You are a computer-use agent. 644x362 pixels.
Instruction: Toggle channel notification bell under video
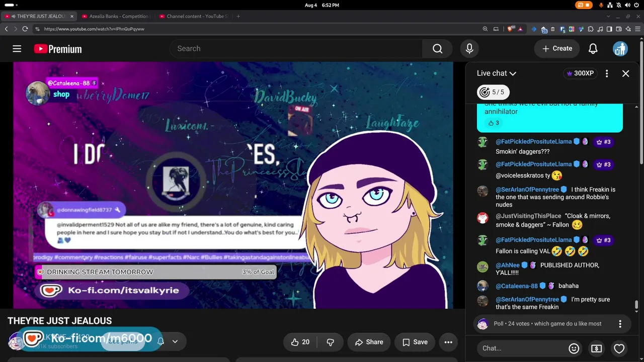[x=160, y=341]
